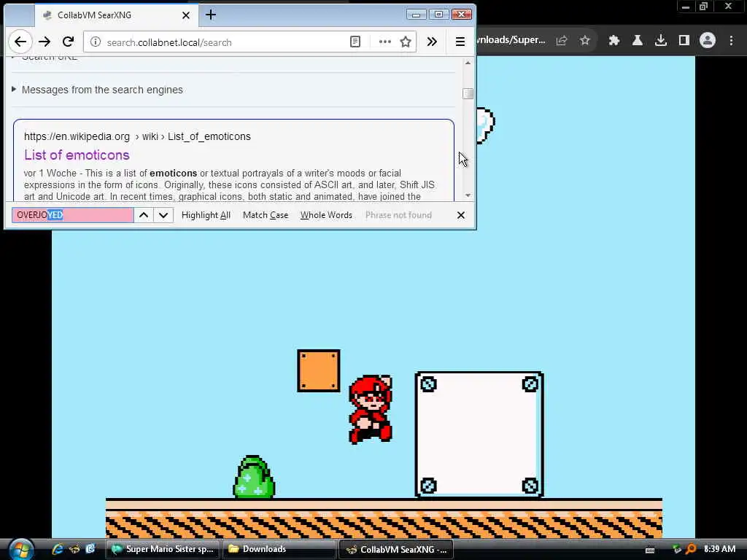This screenshot has width=747, height=560.
Task: Open the Chrome profile avatar
Action: [708, 41]
